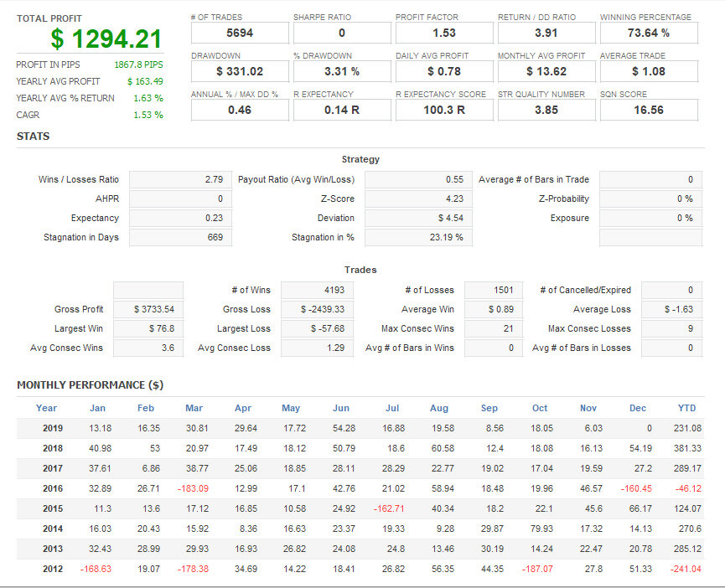This screenshot has height=588, width=725.
Task: Click the 2016 March loss -183.09
Action: coord(193,488)
